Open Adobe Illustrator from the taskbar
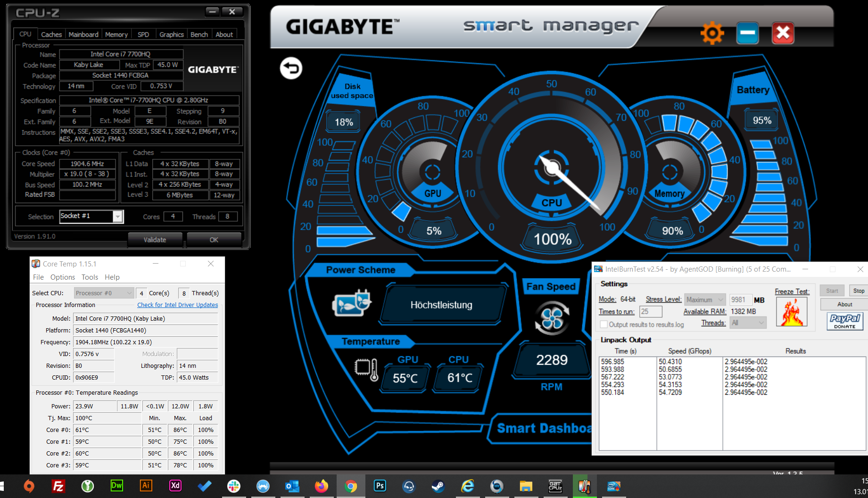 146,486
